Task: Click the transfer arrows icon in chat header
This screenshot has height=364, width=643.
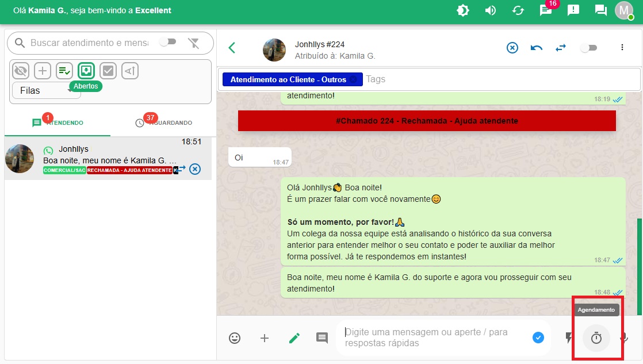Action: click(x=561, y=48)
